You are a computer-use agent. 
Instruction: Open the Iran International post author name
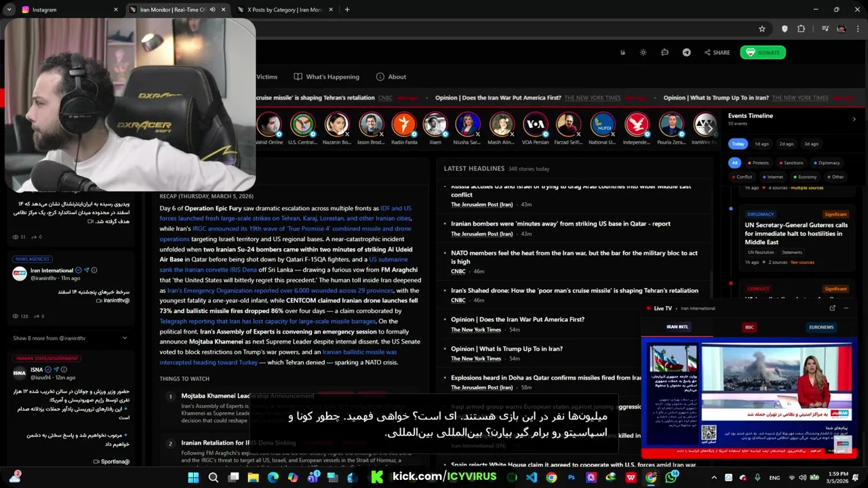pos(52,270)
